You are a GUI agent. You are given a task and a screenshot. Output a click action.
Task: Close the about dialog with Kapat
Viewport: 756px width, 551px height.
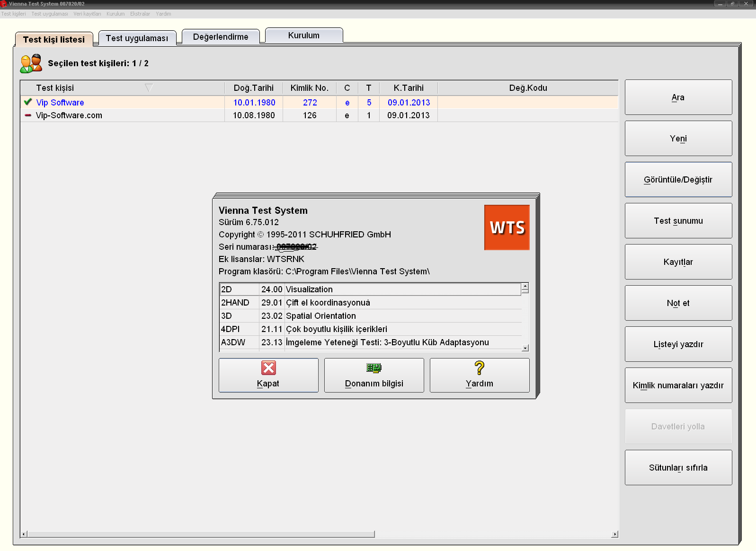tap(268, 375)
